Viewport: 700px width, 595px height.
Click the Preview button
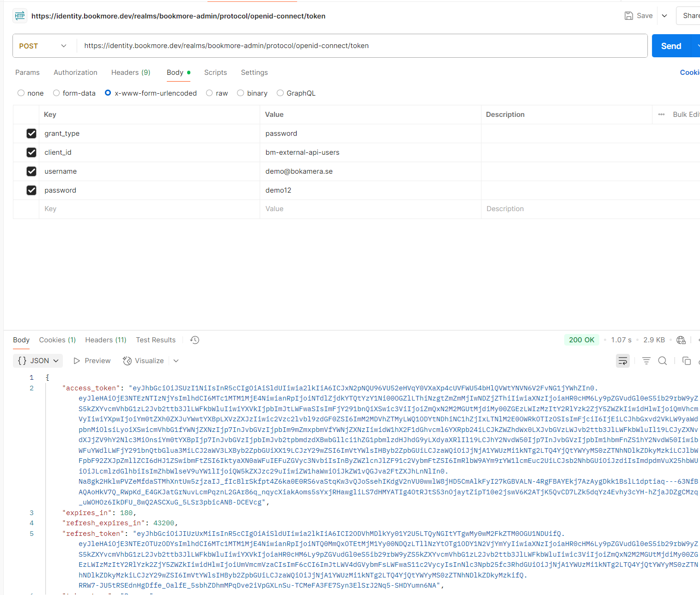click(x=92, y=361)
